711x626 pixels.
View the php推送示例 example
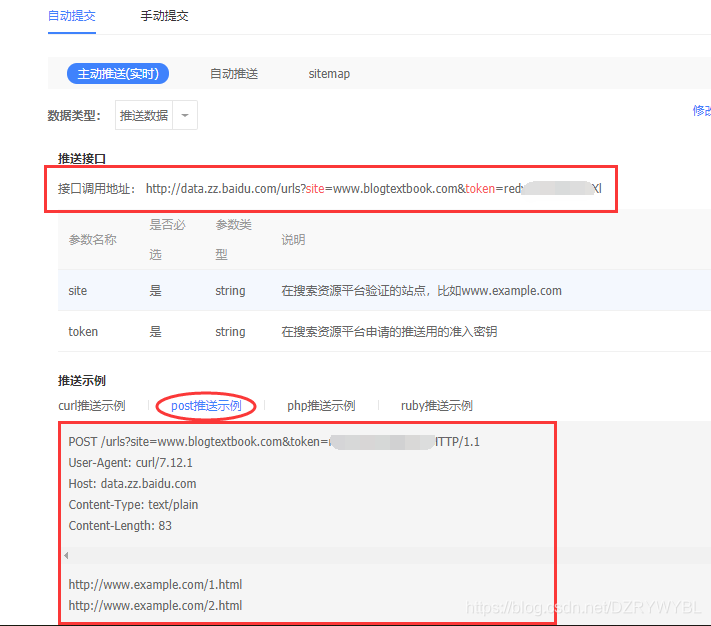[x=321, y=406]
